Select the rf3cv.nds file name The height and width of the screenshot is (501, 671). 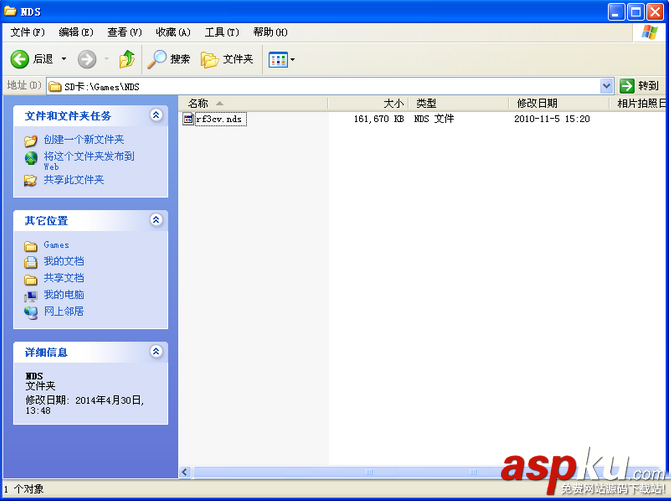click(219, 119)
